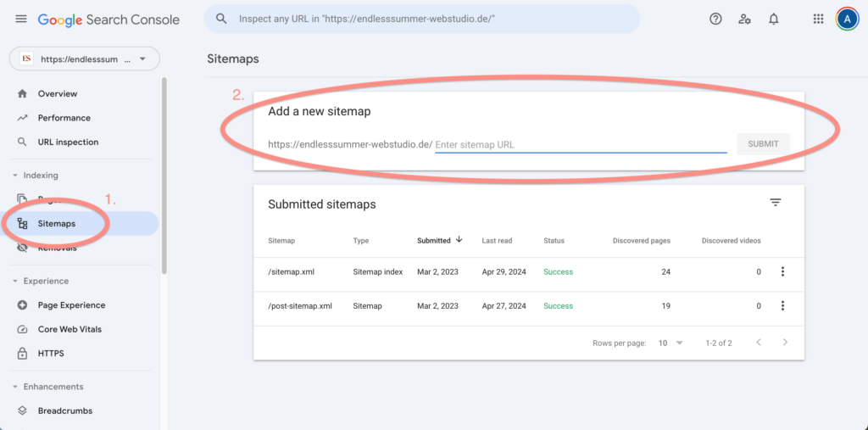Open the hamburger main menu

pos(21,19)
